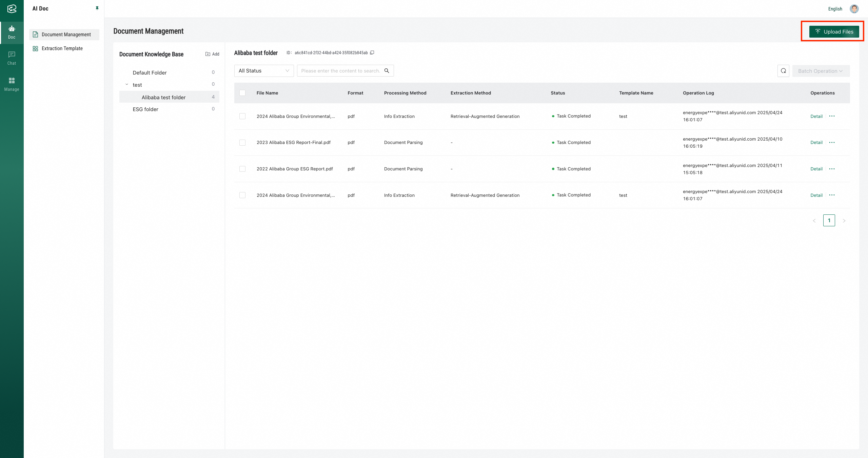868x458 pixels.
Task: Toggle the select-all checkbox in the table header
Action: [x=242, y=93]
